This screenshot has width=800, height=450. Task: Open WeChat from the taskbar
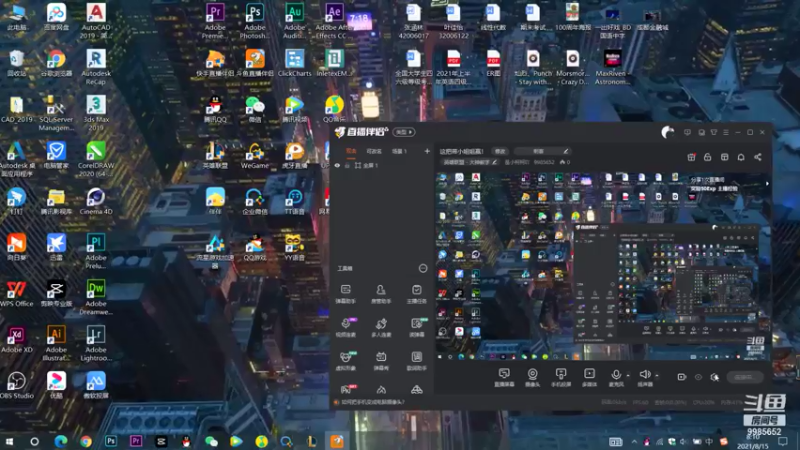pyautogui.click(x=211, y=441)
